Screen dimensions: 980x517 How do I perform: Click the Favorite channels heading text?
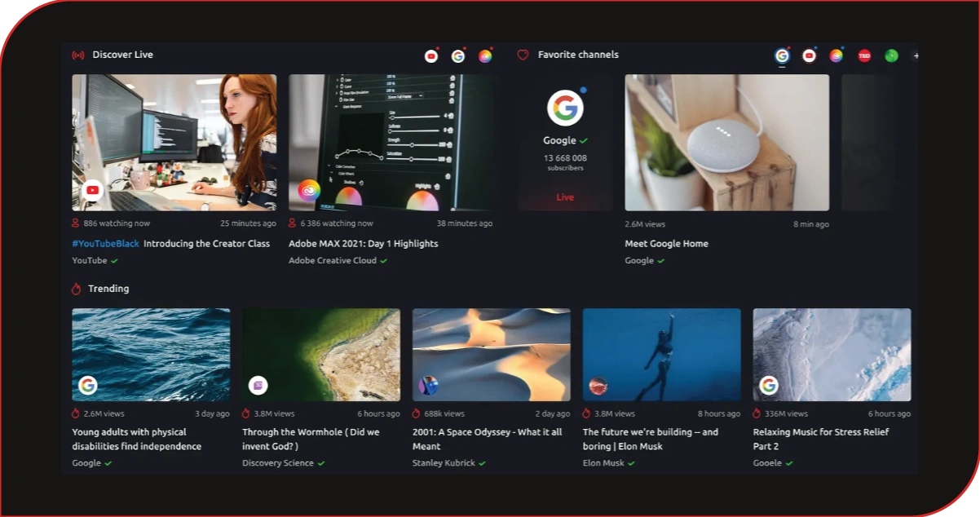point(578,55)
